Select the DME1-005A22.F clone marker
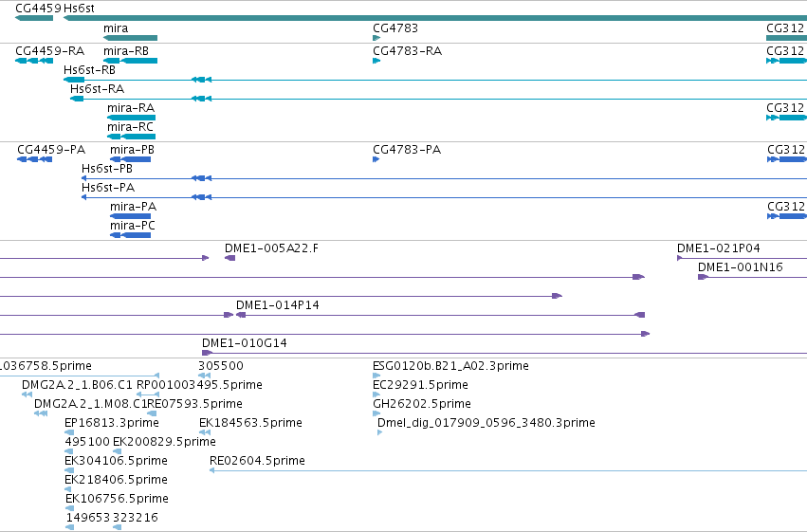The height and width of the screenshot is (532, 807). (x=230, y=258)
